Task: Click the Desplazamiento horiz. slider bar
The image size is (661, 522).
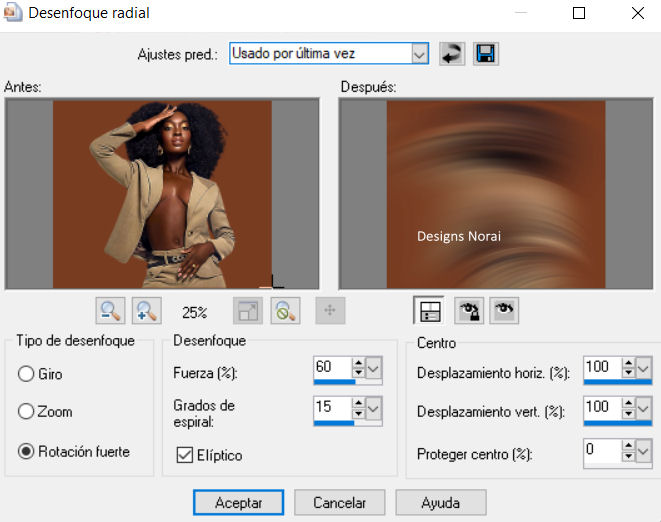Action: 618,382
